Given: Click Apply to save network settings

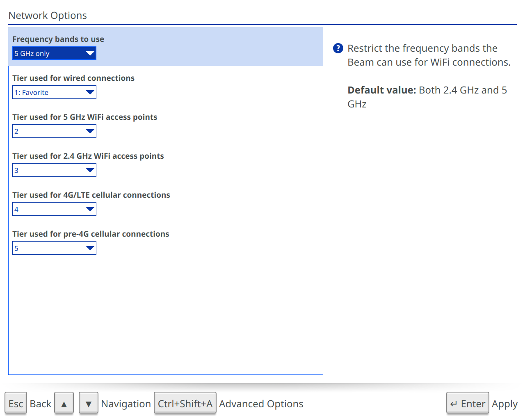Looking at the screenshot, I should tap(505, 404).
